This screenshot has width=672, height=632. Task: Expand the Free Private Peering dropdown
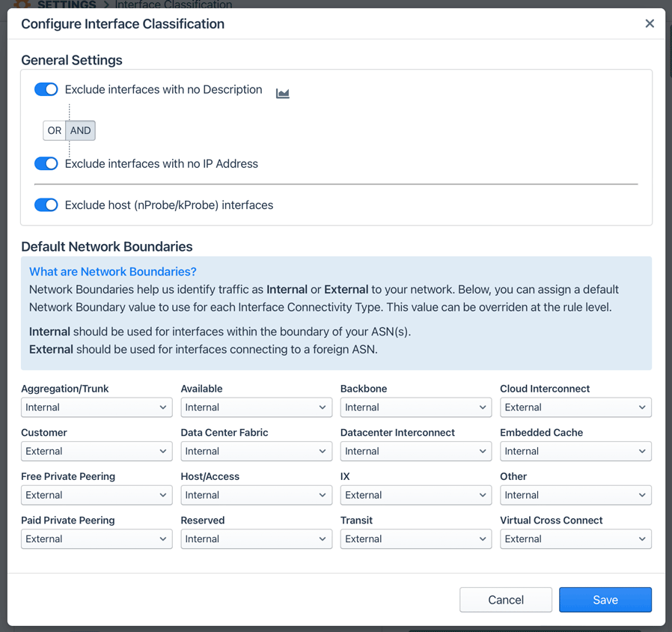click(x=96, y=495)
